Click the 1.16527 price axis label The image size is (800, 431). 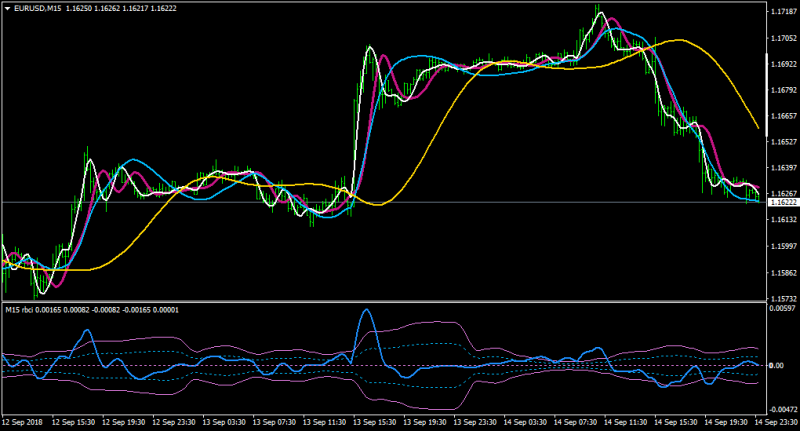tap(785, 142)
